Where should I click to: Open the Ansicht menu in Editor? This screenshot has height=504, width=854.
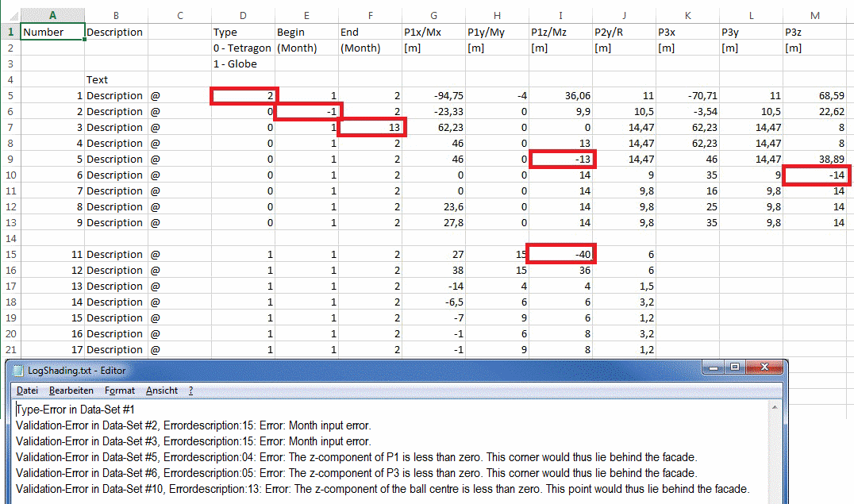[162, 391]
